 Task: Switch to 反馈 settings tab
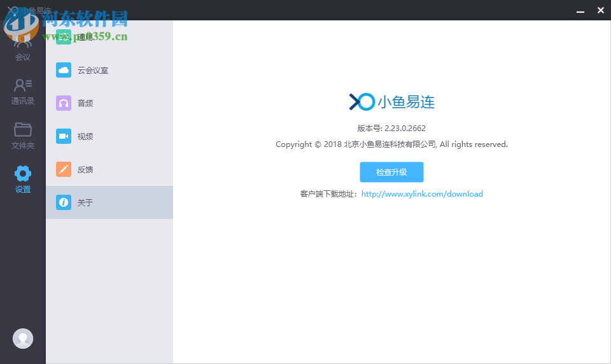coord(109,169)
